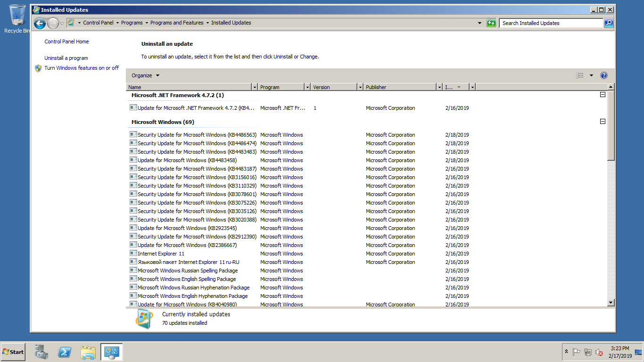
Task: Click the Russian Spelling Package row icon
Action: (x=133, y=270)
